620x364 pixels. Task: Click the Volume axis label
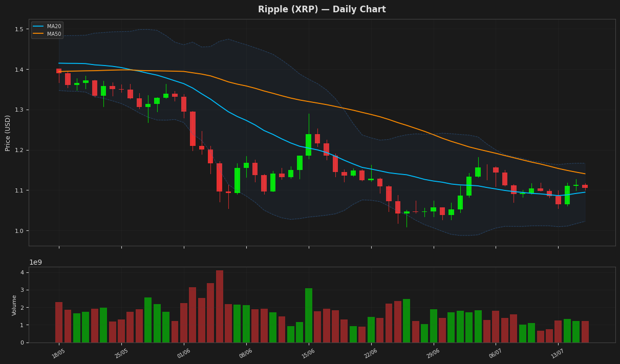(x=14, y=305)
